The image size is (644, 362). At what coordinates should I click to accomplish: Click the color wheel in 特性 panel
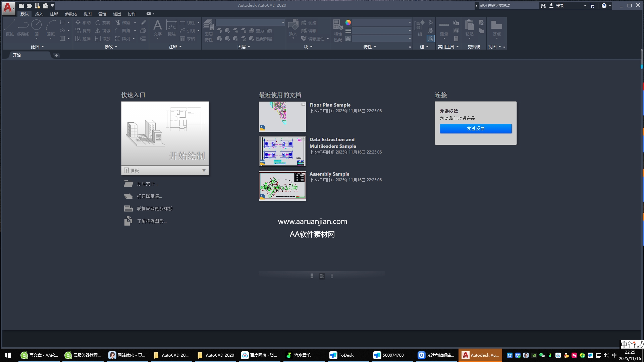[x=349, y=22]
